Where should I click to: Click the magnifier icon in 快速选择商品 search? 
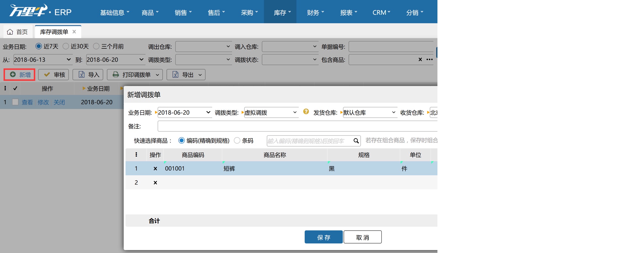click(x=356, y=141)
